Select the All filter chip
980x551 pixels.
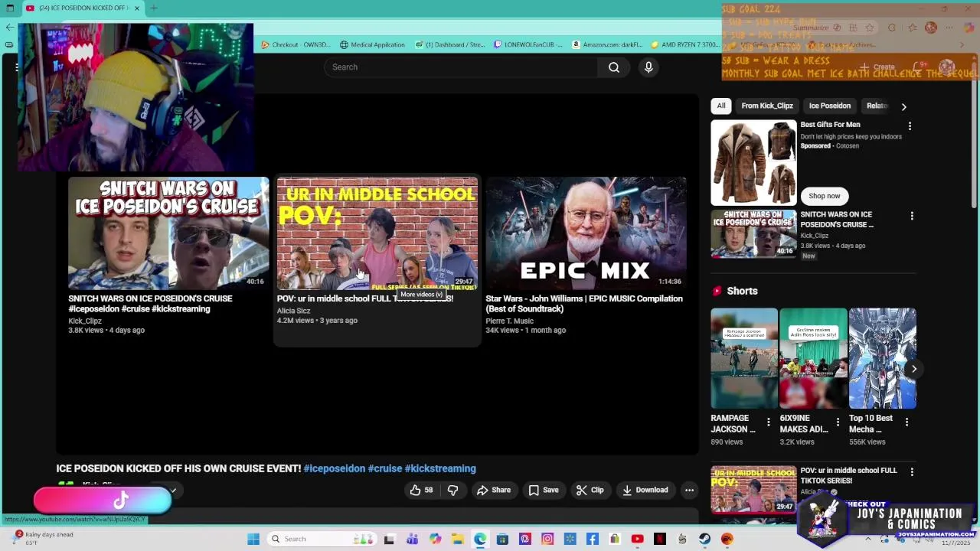pyautogui.click(x=721, y=106)
